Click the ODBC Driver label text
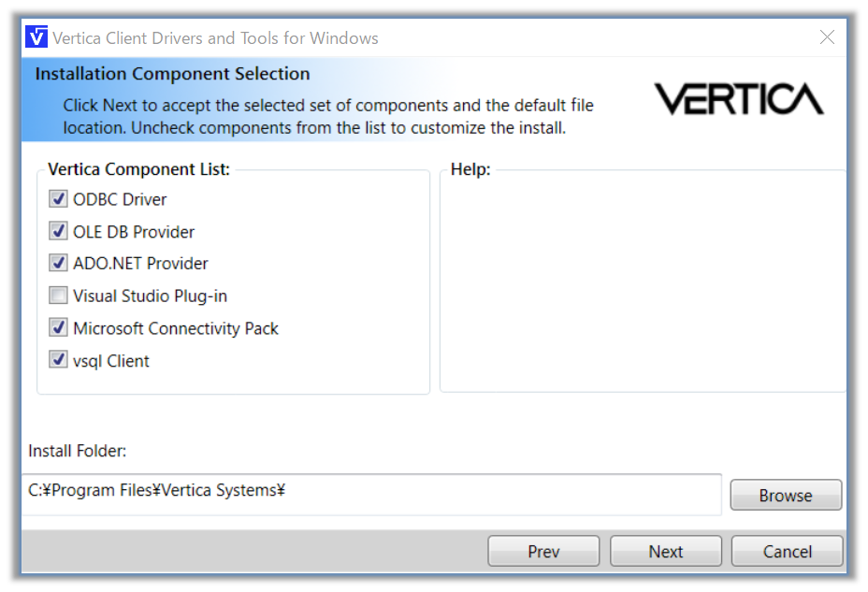Image resolution: width=868 pixels, height=592 pixels. [x=120, y=199]
